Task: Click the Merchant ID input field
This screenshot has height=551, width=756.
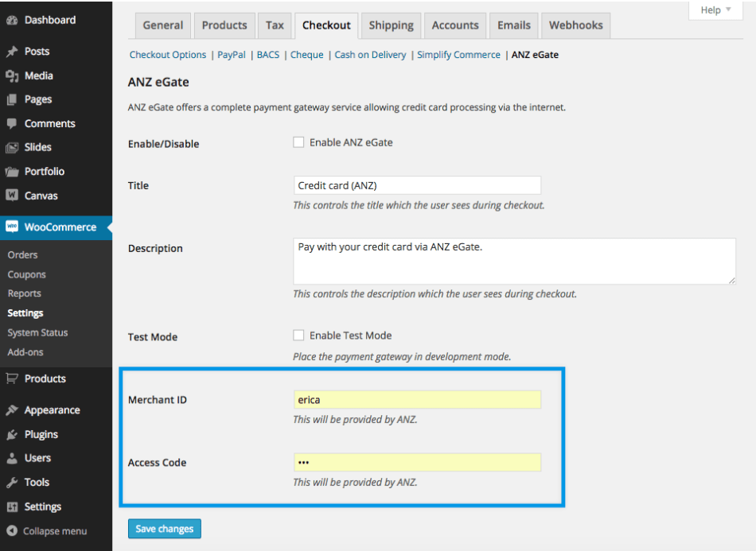Action: 417,399
